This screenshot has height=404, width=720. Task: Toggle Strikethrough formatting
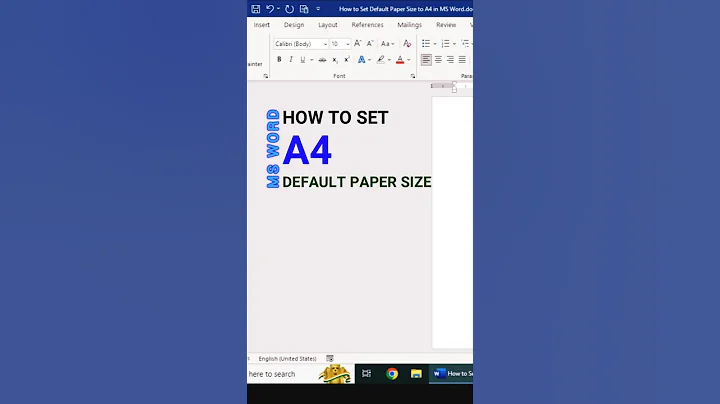(322, 60)
